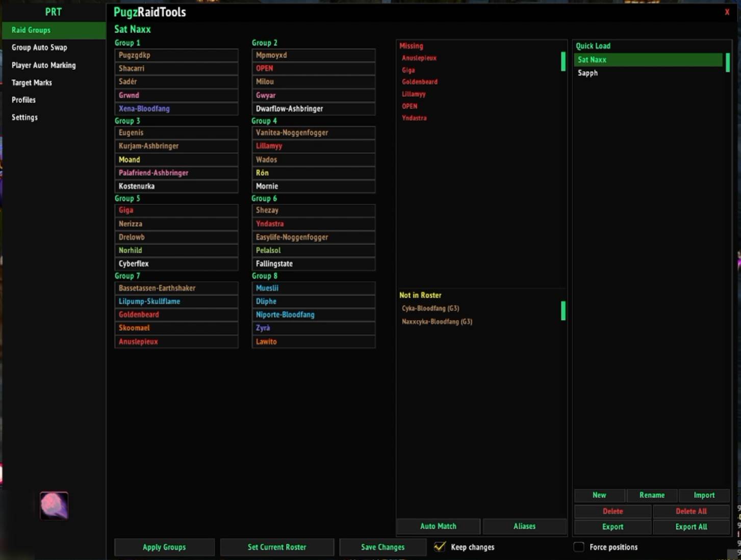Run Auto Match for missing players
This screenshot has height=560, width=741.
coord(438,526)
